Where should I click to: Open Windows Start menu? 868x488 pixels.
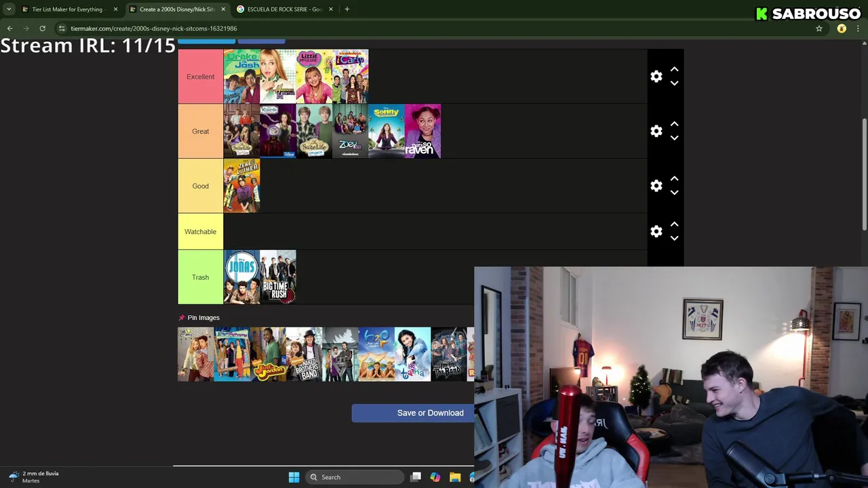coord(294,477)
